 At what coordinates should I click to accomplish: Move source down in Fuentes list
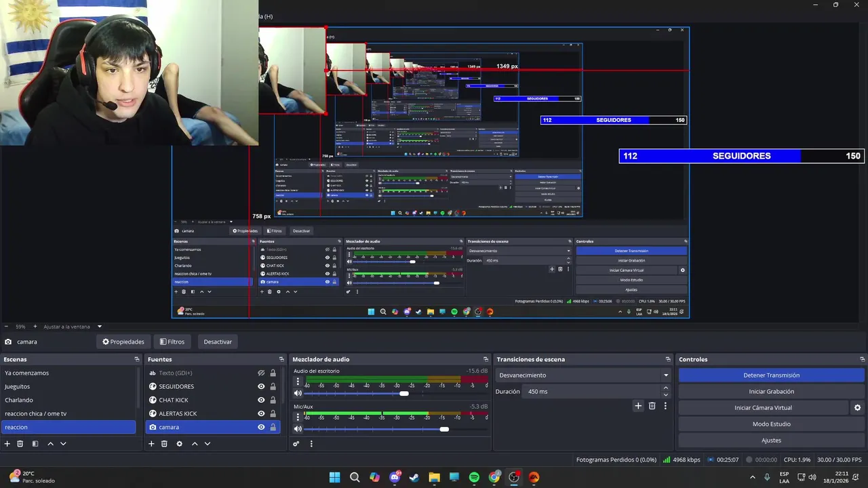(208, 444)
